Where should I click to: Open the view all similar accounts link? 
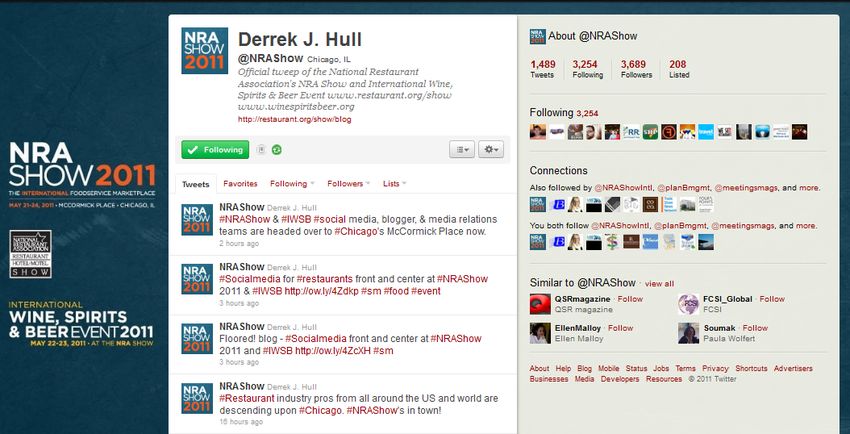659,283
